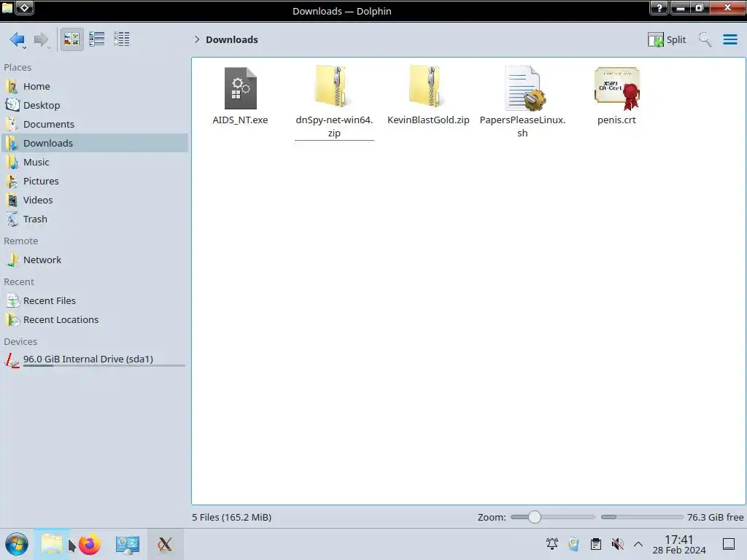Open Documents in Places panel
This screenshot has width=747, height=560.
[94, 124]
